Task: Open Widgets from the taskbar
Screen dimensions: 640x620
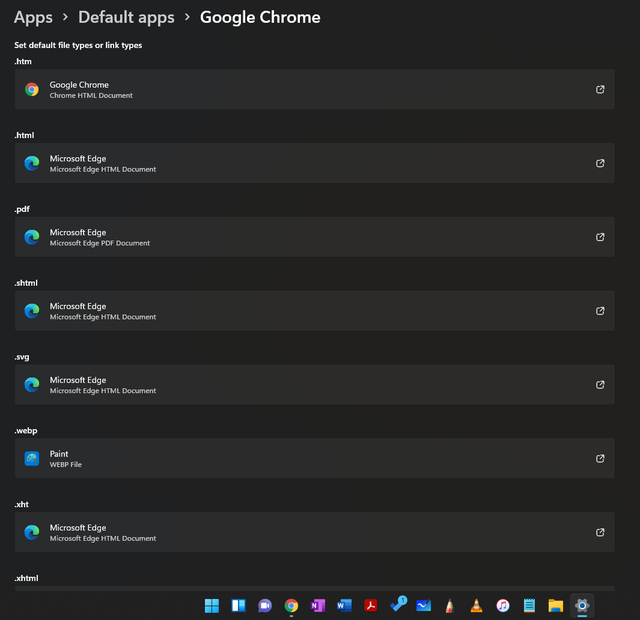Action: (x=238, y=606)
